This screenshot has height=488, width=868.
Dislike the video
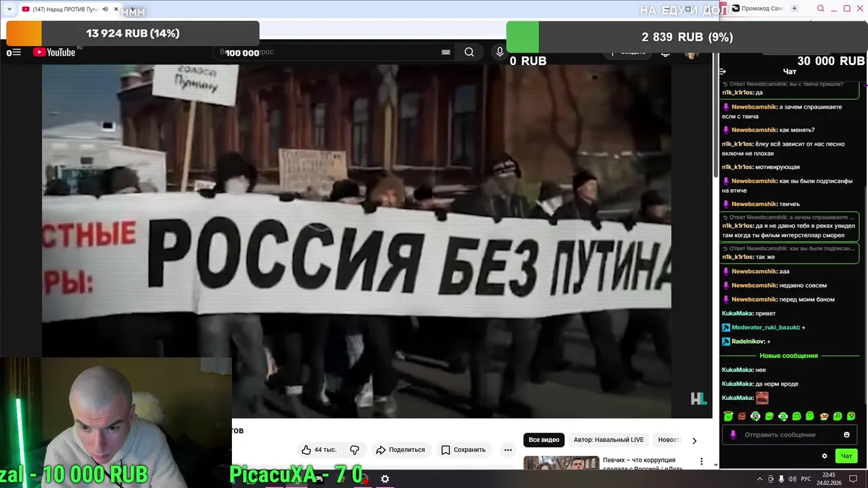coord(354,450)
